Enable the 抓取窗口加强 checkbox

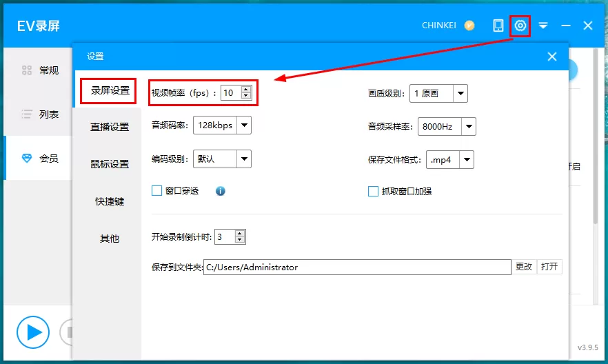373,191
